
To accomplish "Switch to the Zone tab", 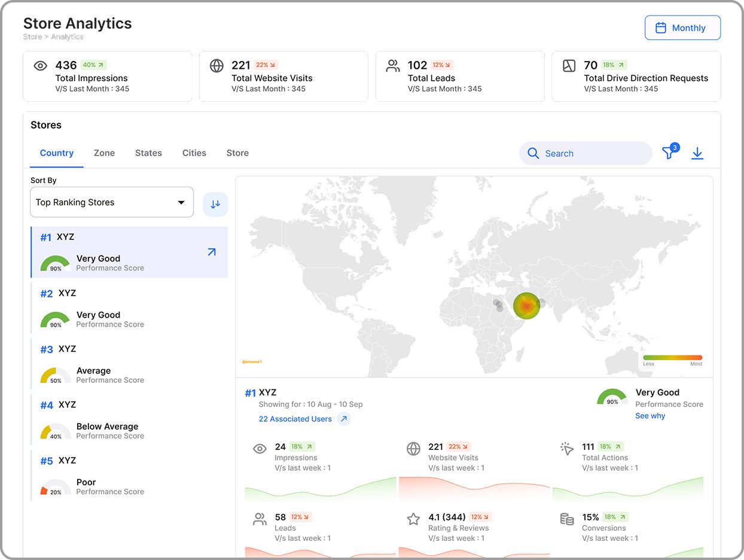I will click(104, 153).
